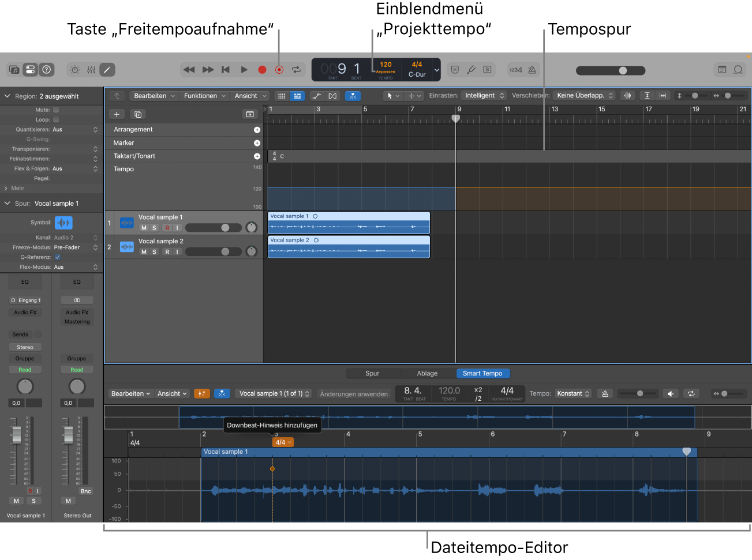Select the Vocal sample 2 region
Viewport: 752px width, 560px height.
pos(349,247)
